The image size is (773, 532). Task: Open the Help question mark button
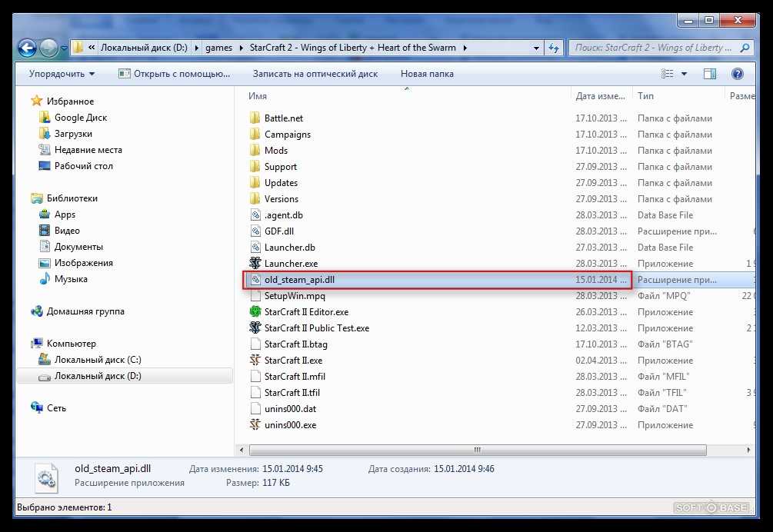point(738,74)
